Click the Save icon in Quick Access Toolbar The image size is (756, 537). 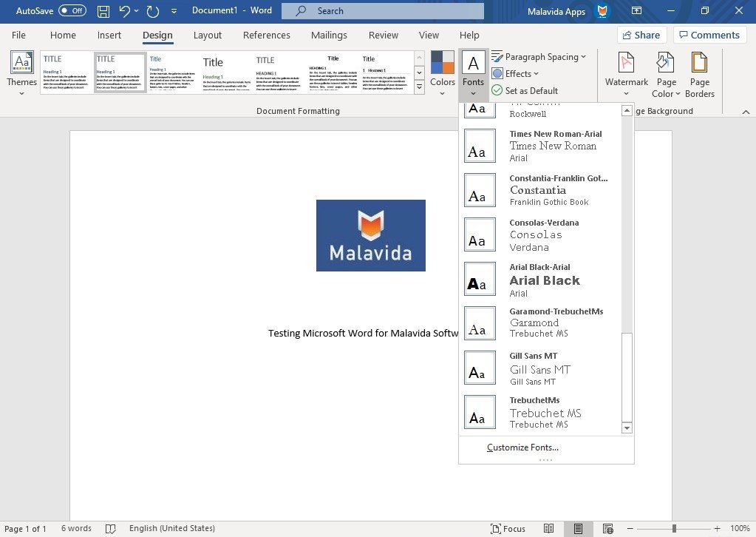pyautogui.click(x=103, y=10)
